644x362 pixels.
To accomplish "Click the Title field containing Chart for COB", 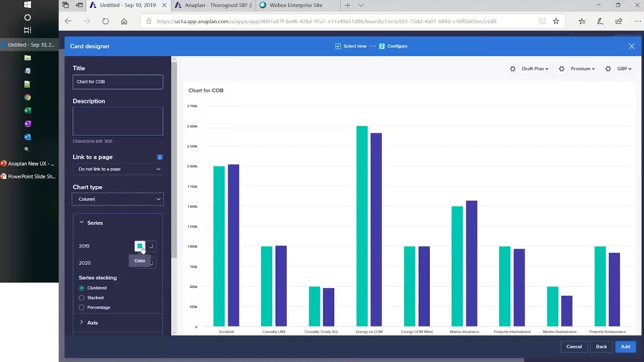I will click(x=118, y=82).
